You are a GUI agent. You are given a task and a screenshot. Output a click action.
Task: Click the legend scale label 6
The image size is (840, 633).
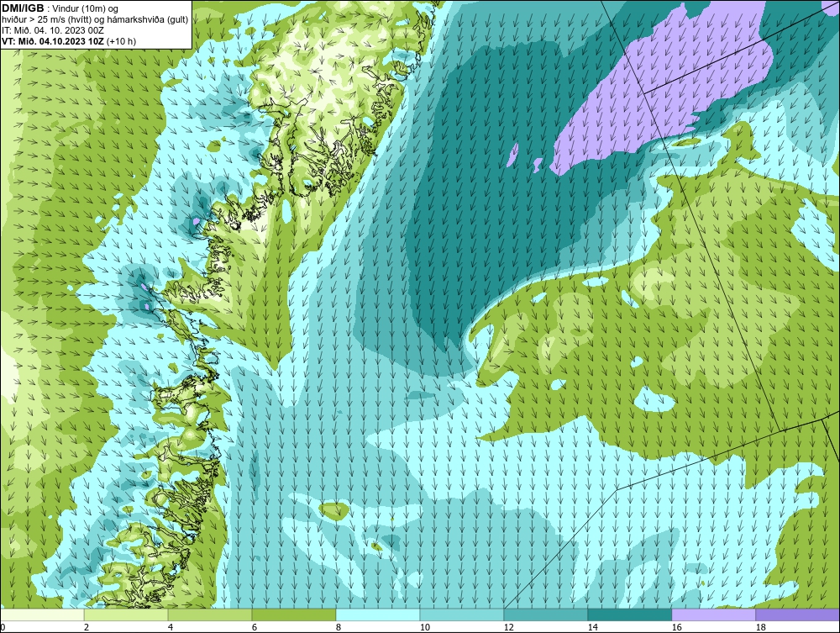(x=255, y=627)
